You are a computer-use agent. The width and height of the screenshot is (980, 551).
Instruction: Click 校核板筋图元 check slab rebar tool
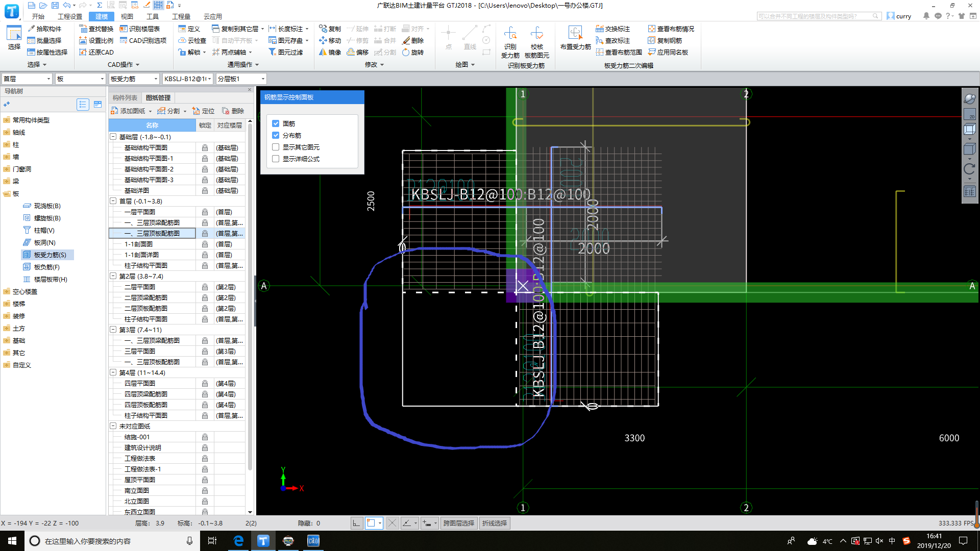537,42
